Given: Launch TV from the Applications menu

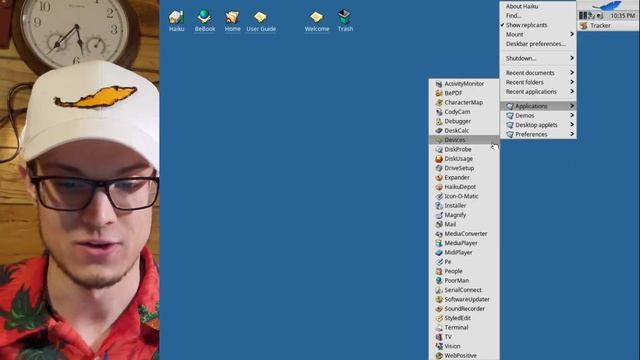Looking at the screenshot, I should (464, 337).
